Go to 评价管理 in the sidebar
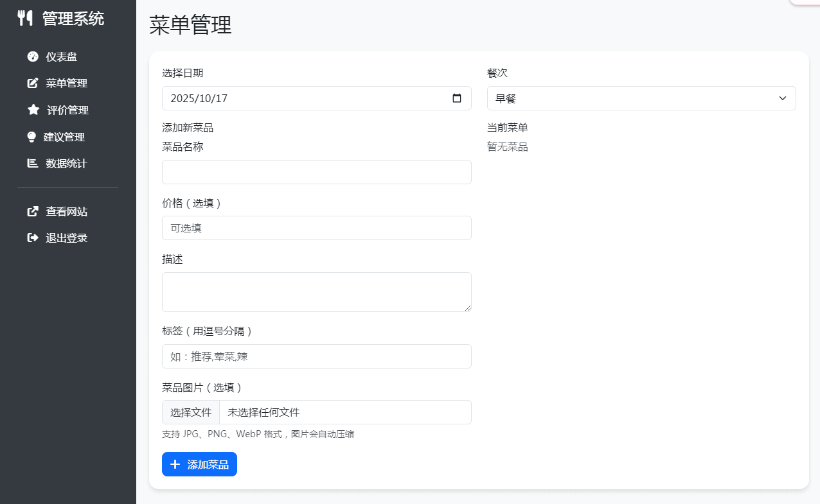Image resolution: width=820 pixels, height=504 pixels. [67, 110]
